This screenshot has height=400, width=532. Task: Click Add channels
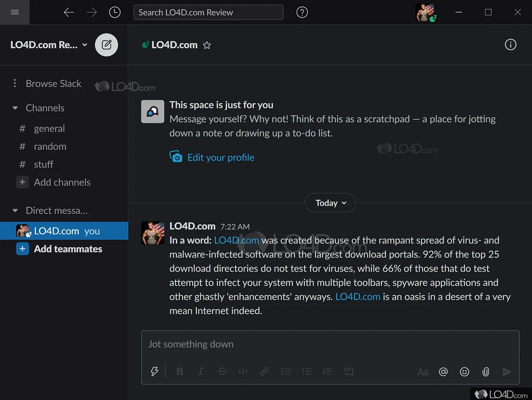(62, 182)
